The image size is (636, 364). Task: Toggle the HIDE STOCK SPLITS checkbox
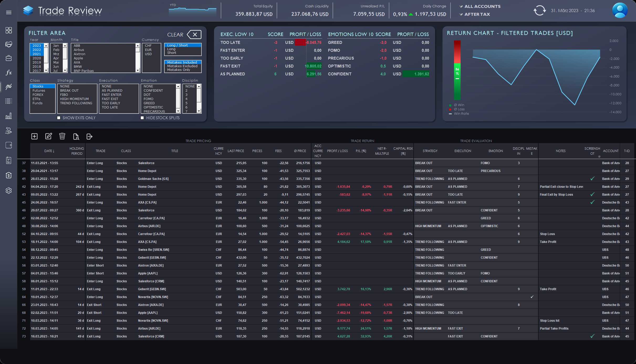142,118
